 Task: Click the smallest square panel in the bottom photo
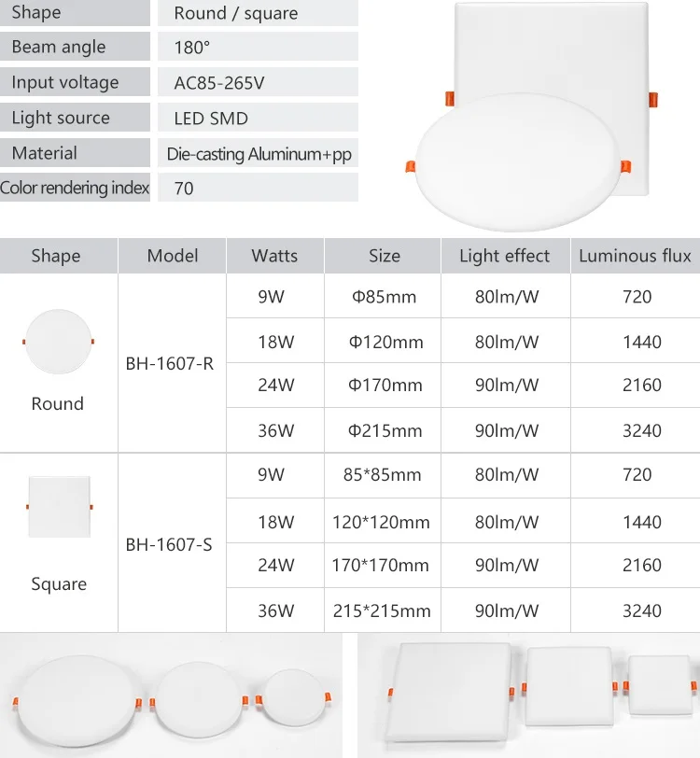663,685
